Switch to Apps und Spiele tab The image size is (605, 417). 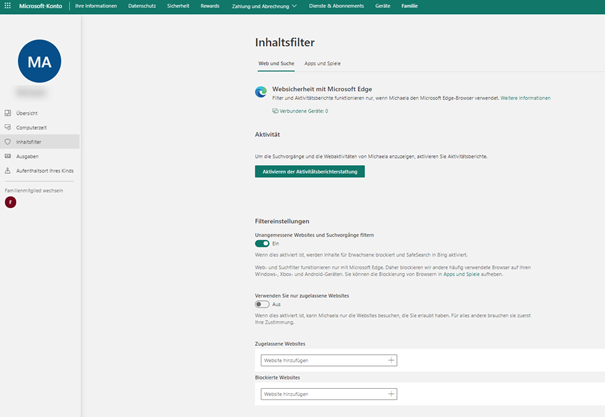322,63
